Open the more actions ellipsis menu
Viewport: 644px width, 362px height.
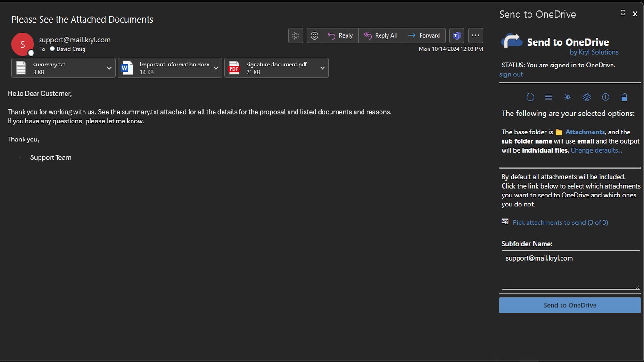point(475,35)
